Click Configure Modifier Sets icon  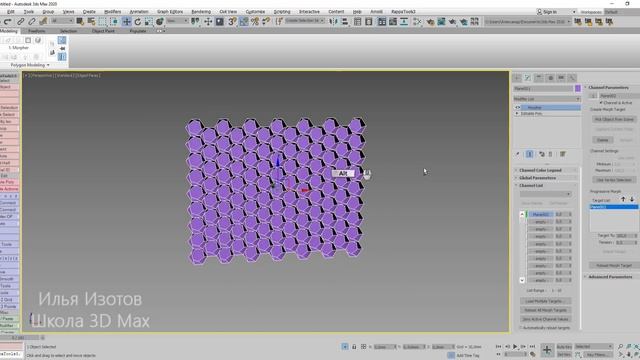(x=563, y=154)
